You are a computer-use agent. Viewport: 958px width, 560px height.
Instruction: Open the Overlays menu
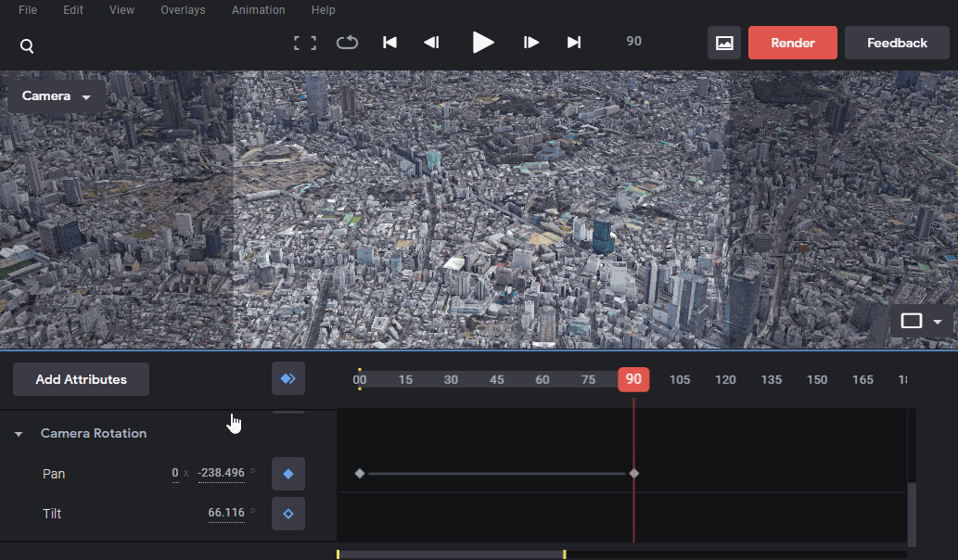click(183, 10)
